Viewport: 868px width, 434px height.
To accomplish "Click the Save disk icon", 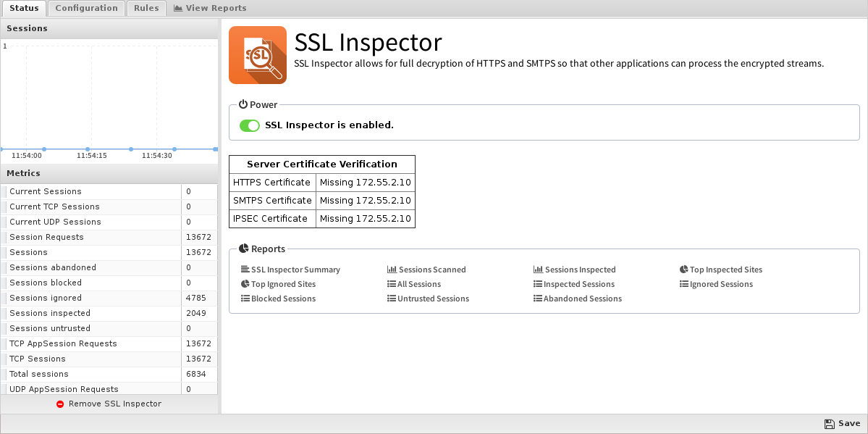I will tap(829, 424).
